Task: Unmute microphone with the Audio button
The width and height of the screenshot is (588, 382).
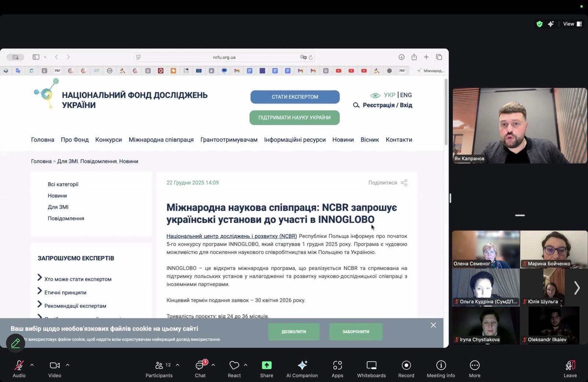Action: click(19, 369)
